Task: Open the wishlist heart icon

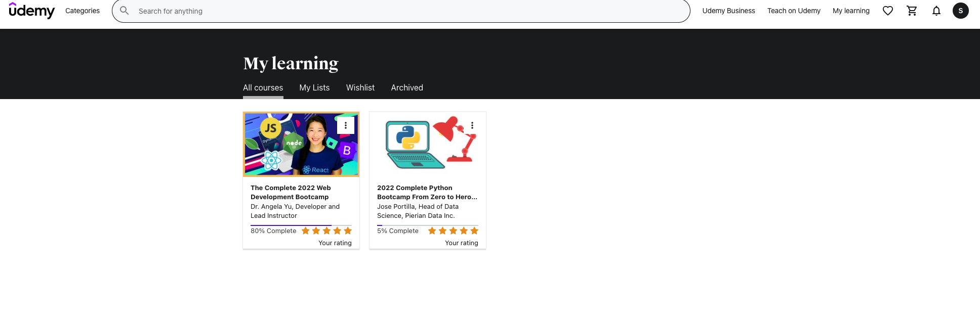Action: coord(888,11)
